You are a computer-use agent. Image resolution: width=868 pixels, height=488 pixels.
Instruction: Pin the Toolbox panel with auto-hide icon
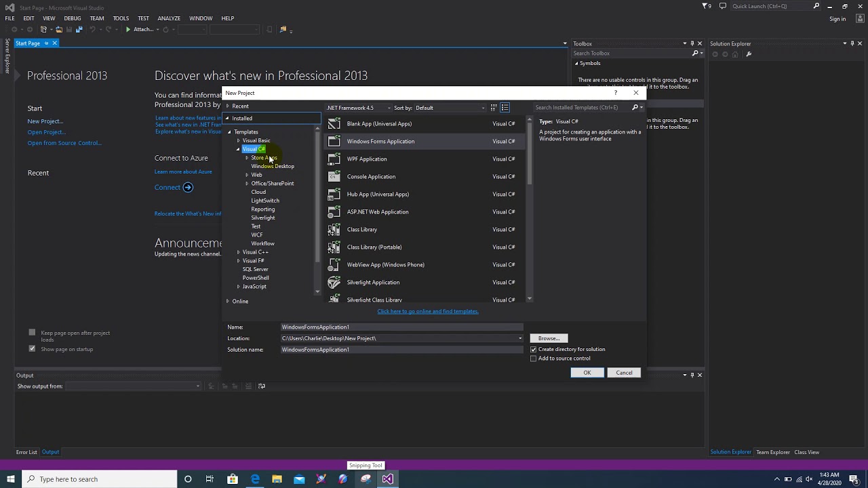pyautogui.click(x=692, y=43)
